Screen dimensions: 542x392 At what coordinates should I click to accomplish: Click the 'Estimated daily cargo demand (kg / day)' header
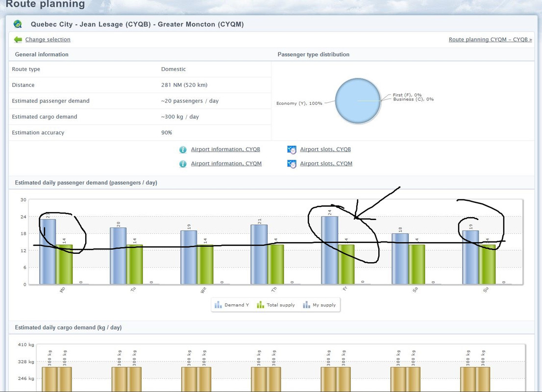click(68, 327)
